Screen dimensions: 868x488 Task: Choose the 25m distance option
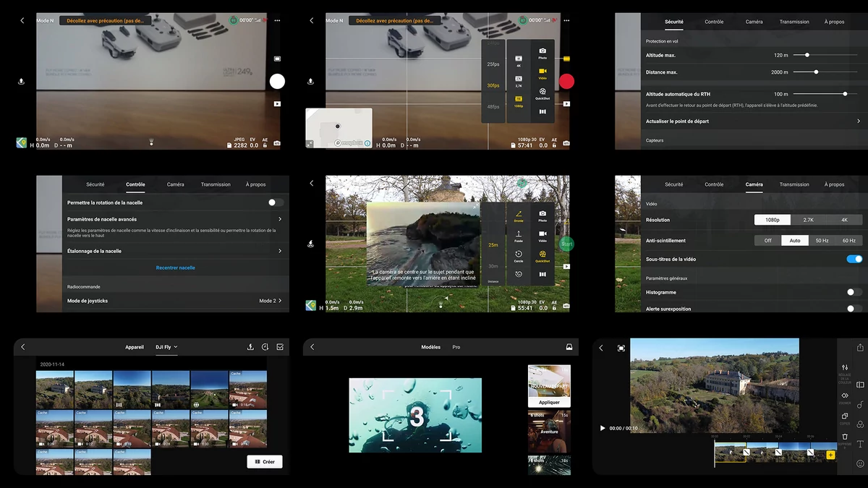coord(493,245)
